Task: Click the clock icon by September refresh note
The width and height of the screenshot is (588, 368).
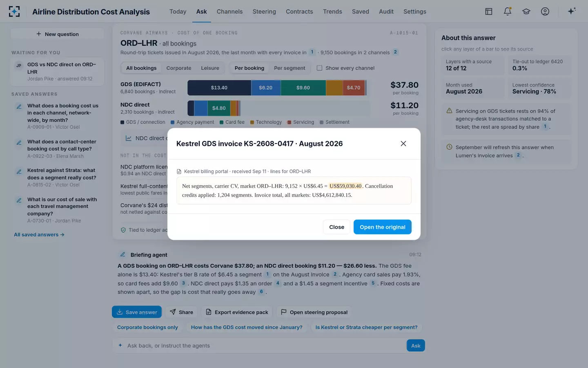Action: click(449, 147)
